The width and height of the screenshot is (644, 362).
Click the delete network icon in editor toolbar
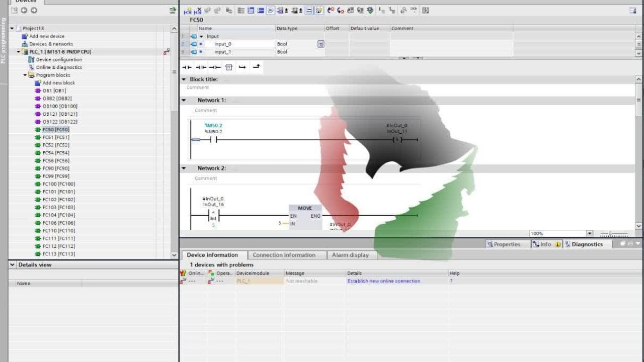pos(198,10)
